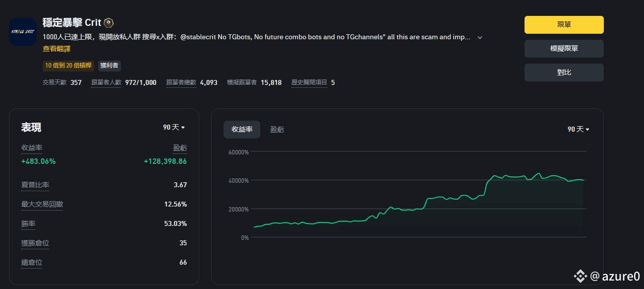The image size is (644, 289).
Task: Click the 跟單者人數 label
Action: pyautogui.click(x=107, y=82)
